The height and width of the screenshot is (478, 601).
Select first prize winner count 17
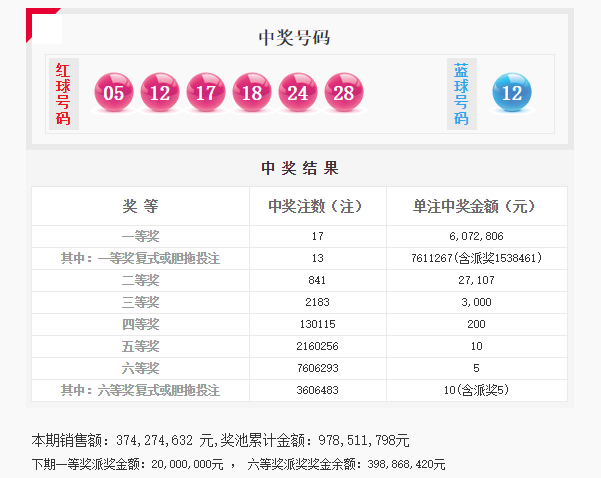(x=317, y=236)
